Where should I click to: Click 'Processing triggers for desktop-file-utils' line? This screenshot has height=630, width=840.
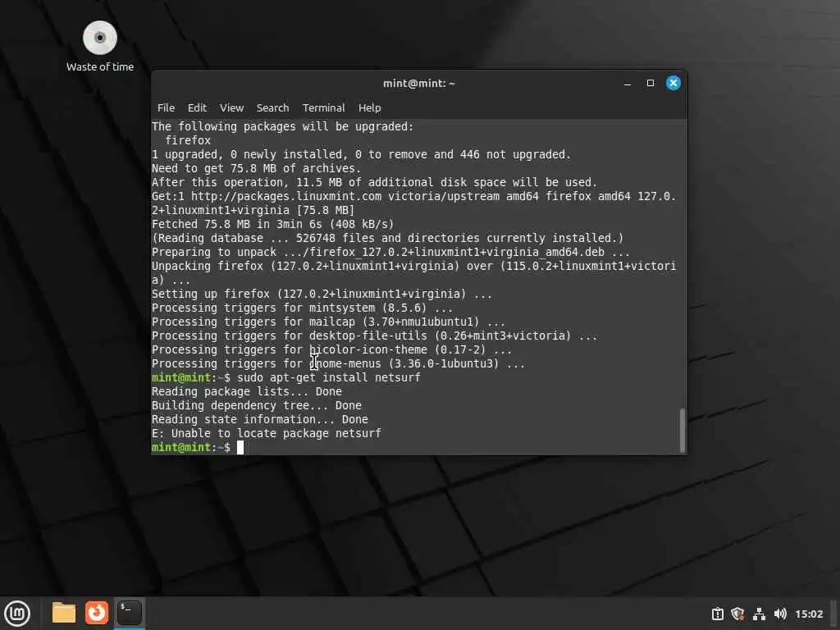click(x=374, y=336)
